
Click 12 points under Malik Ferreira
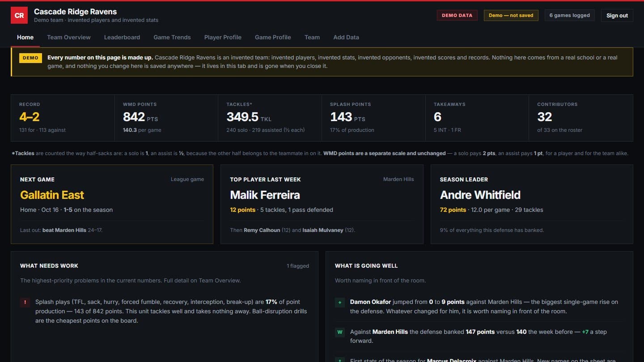coord(243,210)
